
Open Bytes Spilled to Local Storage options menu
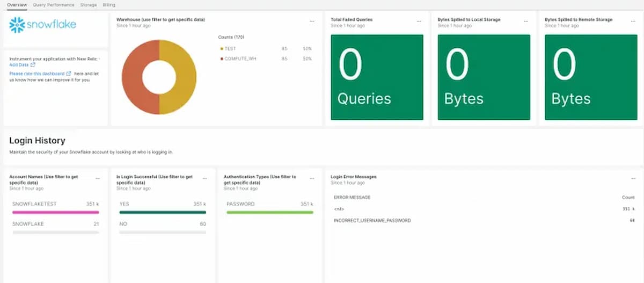(x=526, y=21)
